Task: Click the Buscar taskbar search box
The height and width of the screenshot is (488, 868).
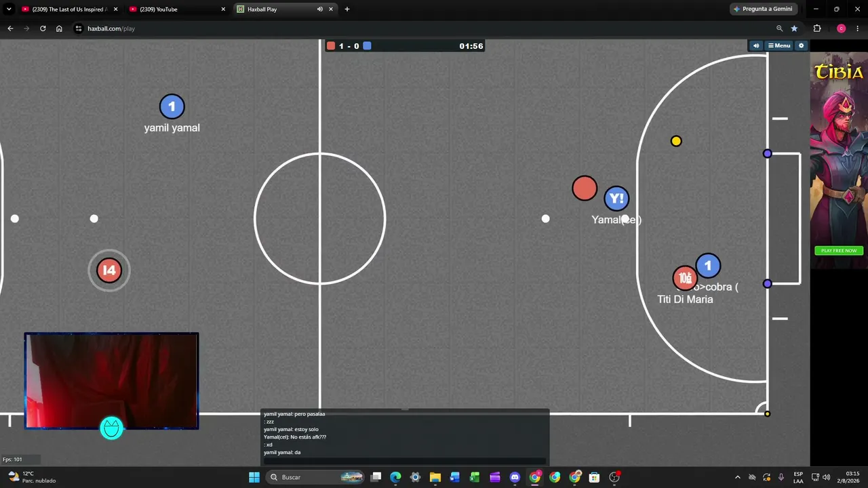Action: pyautogui.click(x=316, y=477)
